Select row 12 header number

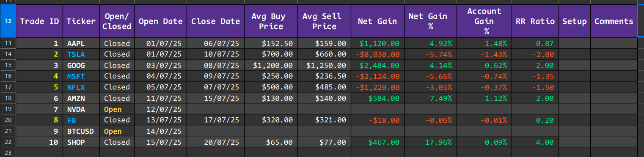tap(8, 21)
